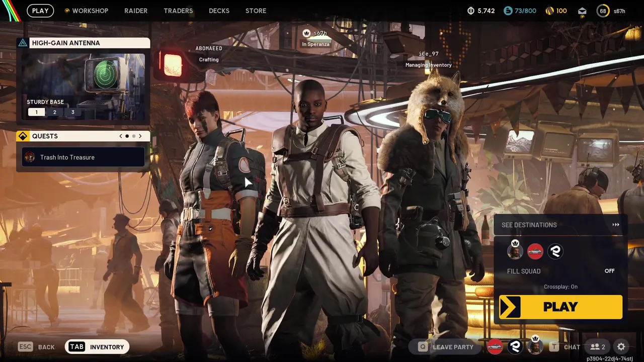Click the ice_97 player name tag
This screenshot has width=644, height=362.
coord(428,54)
